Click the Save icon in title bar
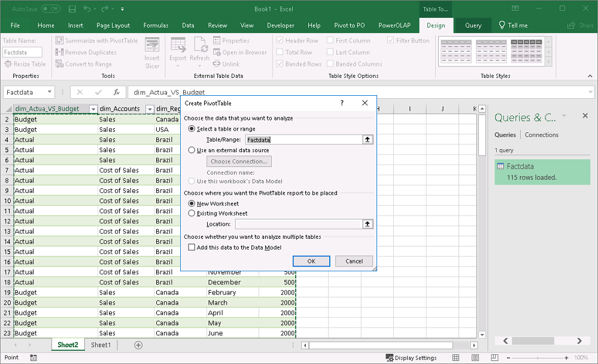Screen dimensions: 598x364 pyautogui.click(x=72, y=9)
